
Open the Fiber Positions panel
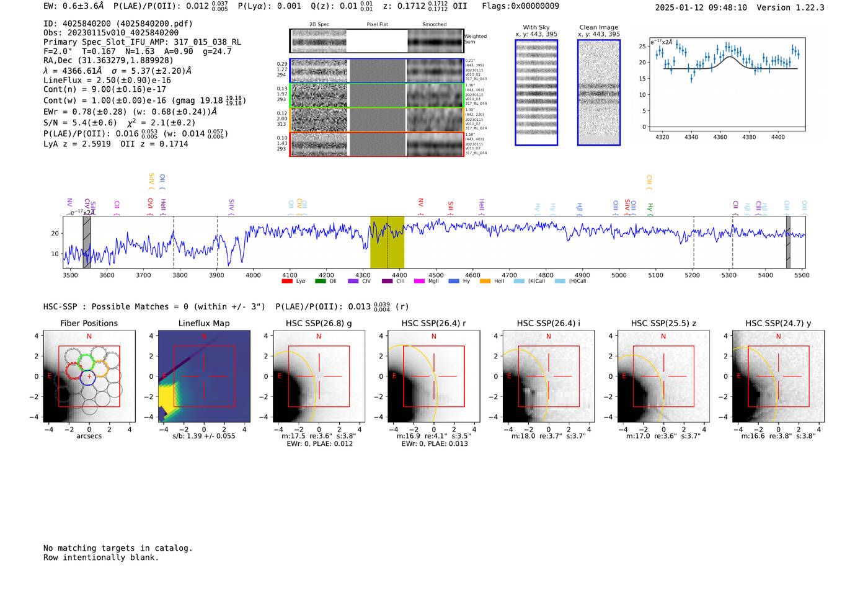pos(89,376)
